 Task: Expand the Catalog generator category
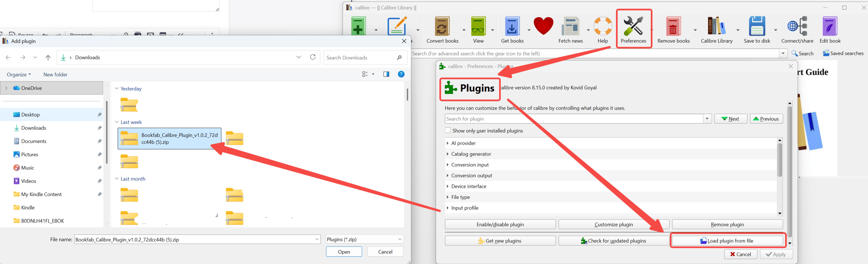point(448,154)
